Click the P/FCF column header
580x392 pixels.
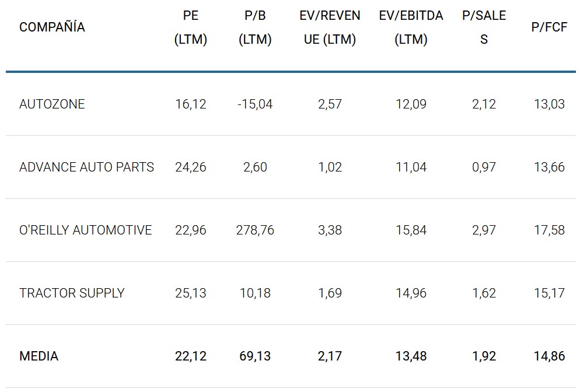click(549, 27)
